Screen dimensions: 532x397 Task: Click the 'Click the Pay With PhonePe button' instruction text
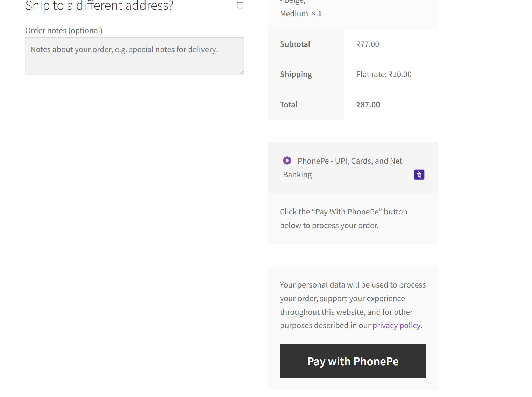click(343, 219)
